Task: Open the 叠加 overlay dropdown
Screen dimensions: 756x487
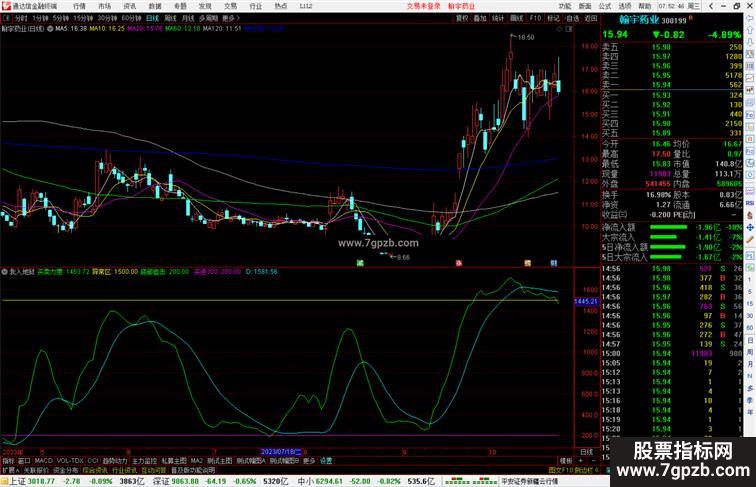Action: (x=480, y=18)
